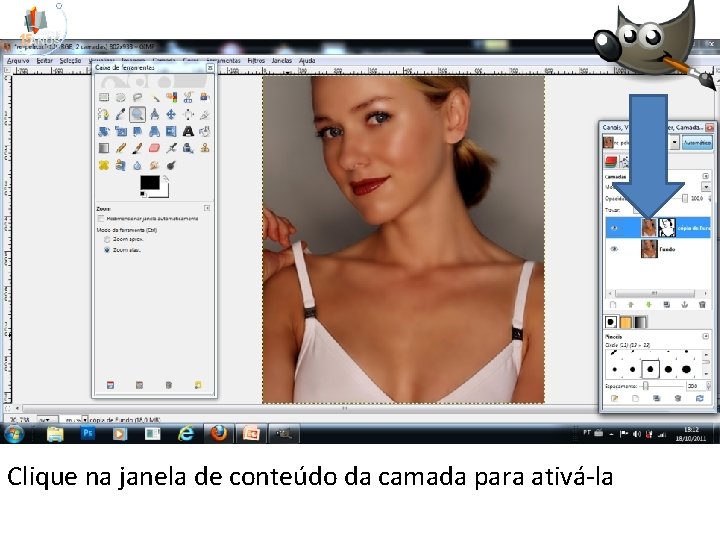
Task: Open the image selector dropdown in layers dock
Action: 674,143
